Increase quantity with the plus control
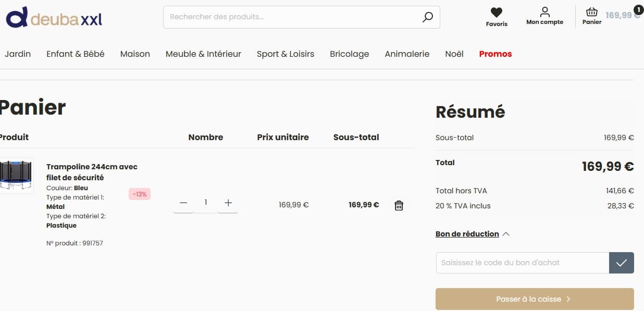 [228, 203]
